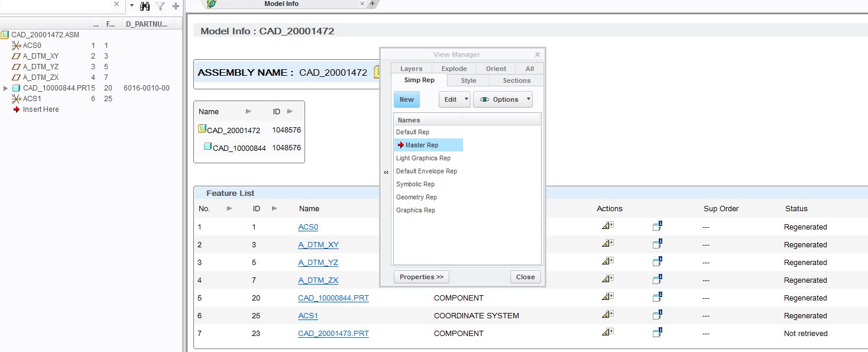
Task: Open the A_DTM_XY feature link
Action: coord(318,244)
